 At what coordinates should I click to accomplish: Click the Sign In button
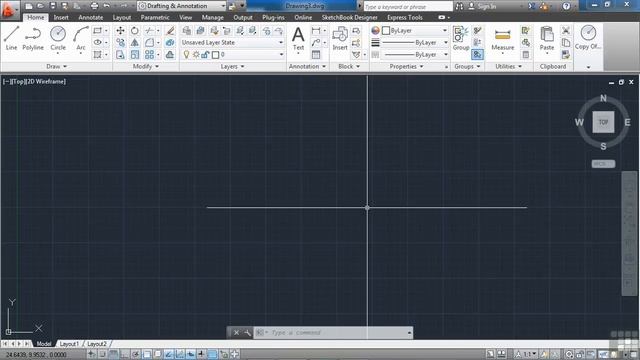tap(482, 6)
